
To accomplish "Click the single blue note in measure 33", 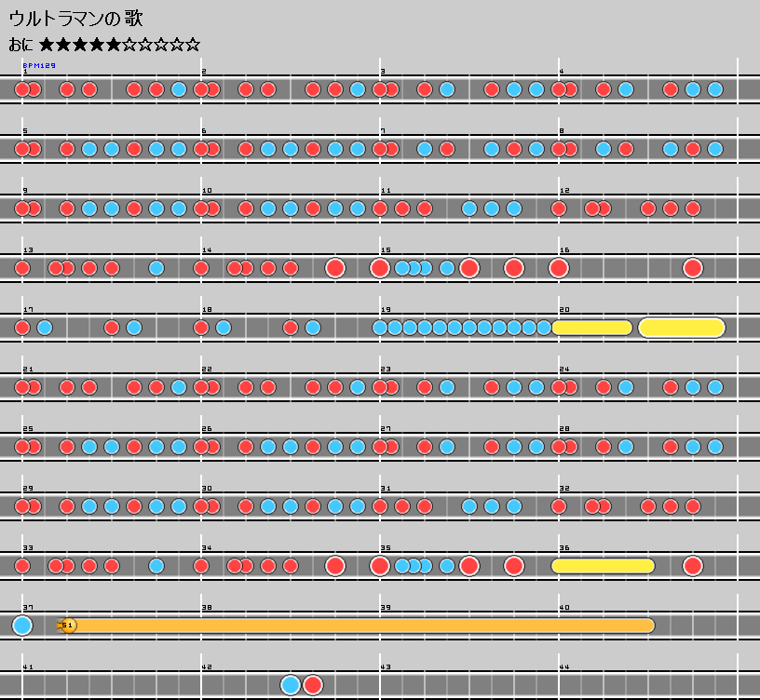I will 156,566.
